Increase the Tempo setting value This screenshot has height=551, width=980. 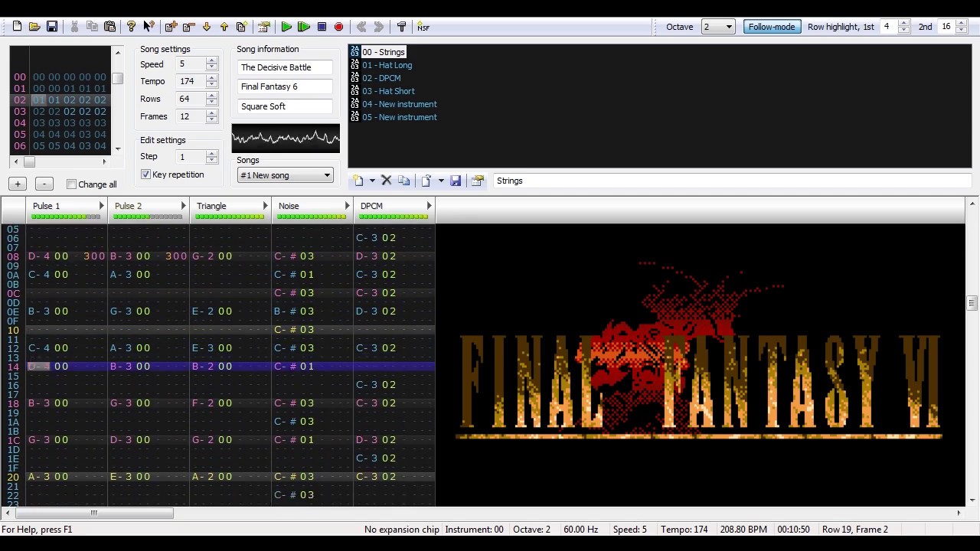click(x=212, y=78)
